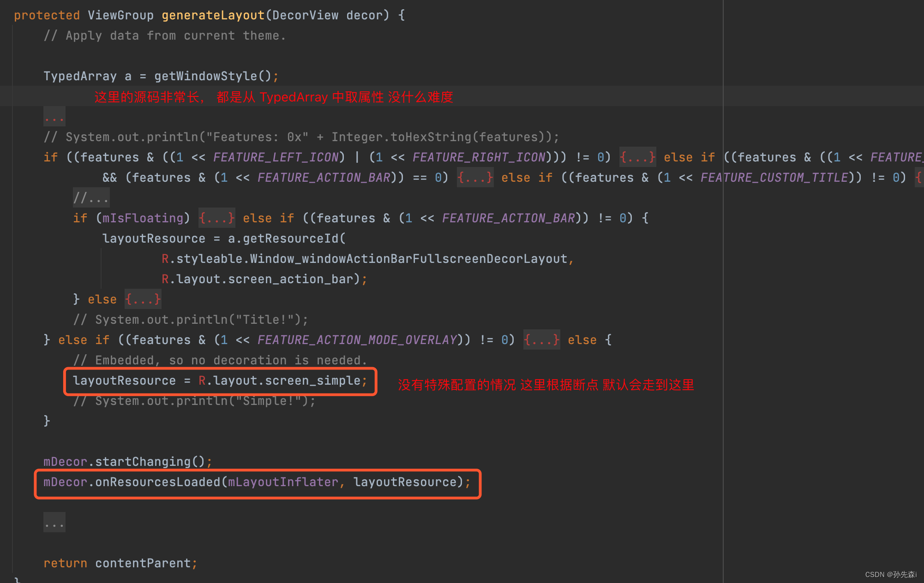Click Window_windowActionBarFullscreenDecorLayout styleable

tap(409, 259)
